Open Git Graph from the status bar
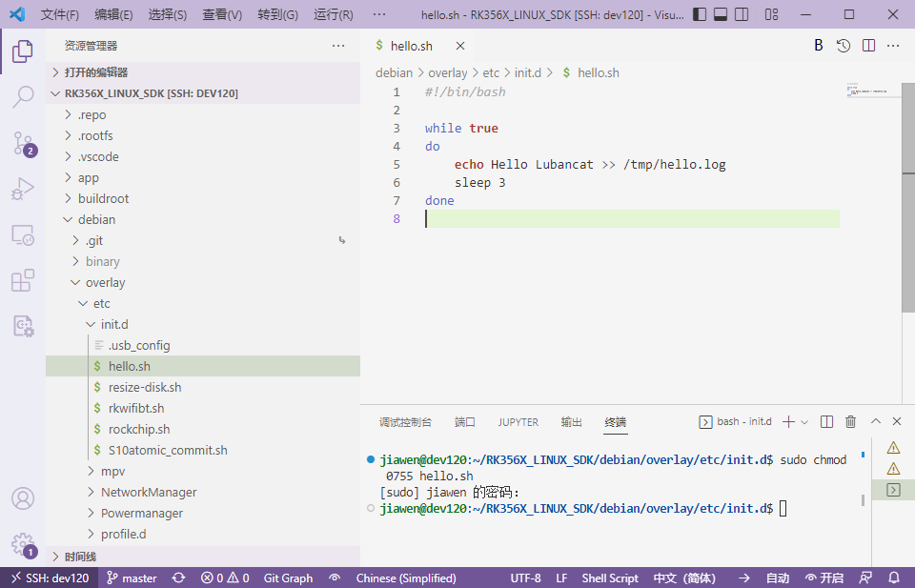This screenshot has height=588, width=915. click(x=288, y=578)
